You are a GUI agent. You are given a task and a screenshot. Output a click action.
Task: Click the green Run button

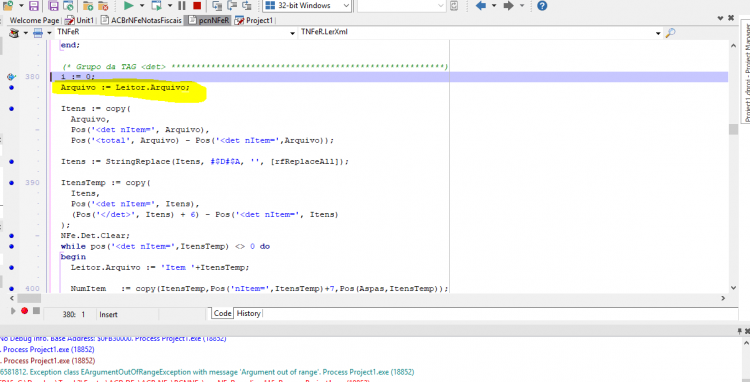point(128,6)
